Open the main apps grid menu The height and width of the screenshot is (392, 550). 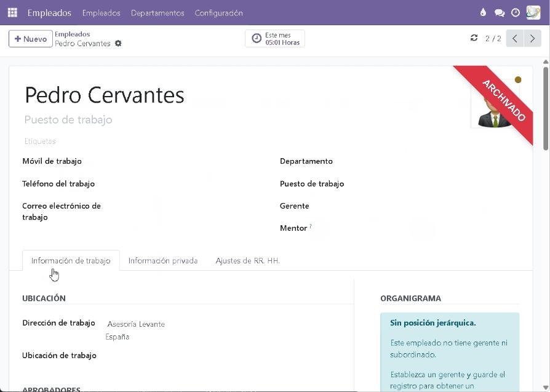click(x=12, y=12)
